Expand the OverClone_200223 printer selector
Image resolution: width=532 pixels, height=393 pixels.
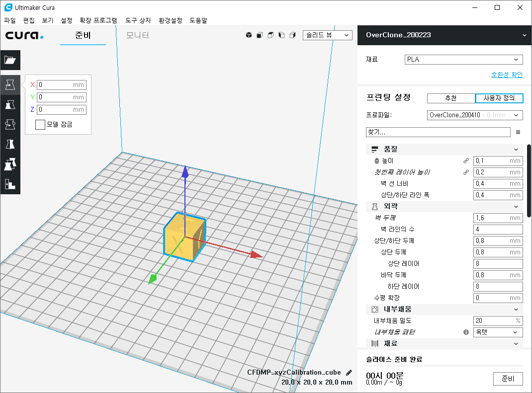[x=444, y=35]
